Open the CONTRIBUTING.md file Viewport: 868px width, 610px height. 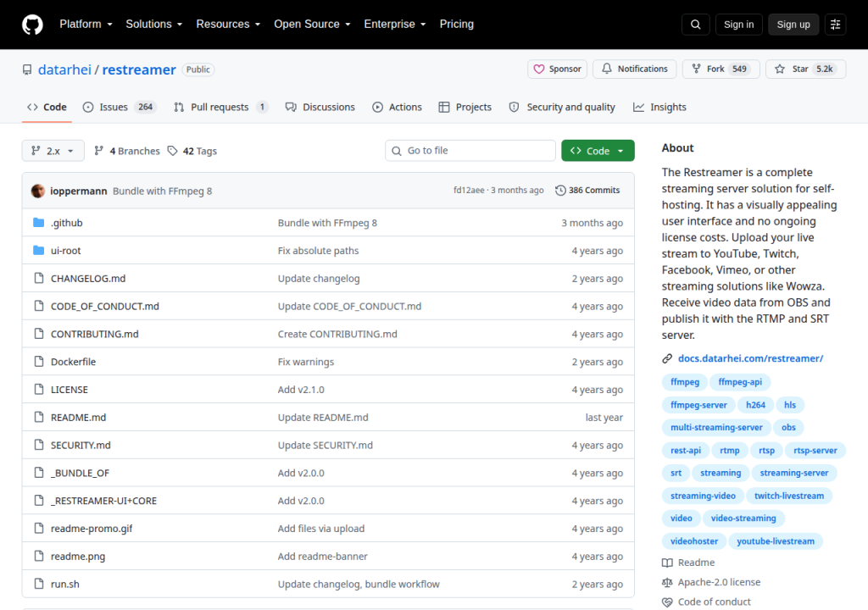pos(95,334)
